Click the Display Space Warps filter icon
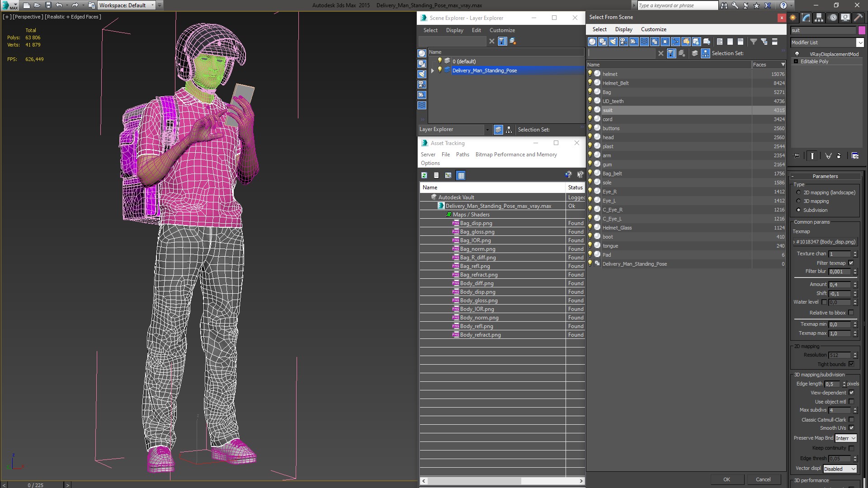Viewport: 868px width, 488px height. [644, 42]
